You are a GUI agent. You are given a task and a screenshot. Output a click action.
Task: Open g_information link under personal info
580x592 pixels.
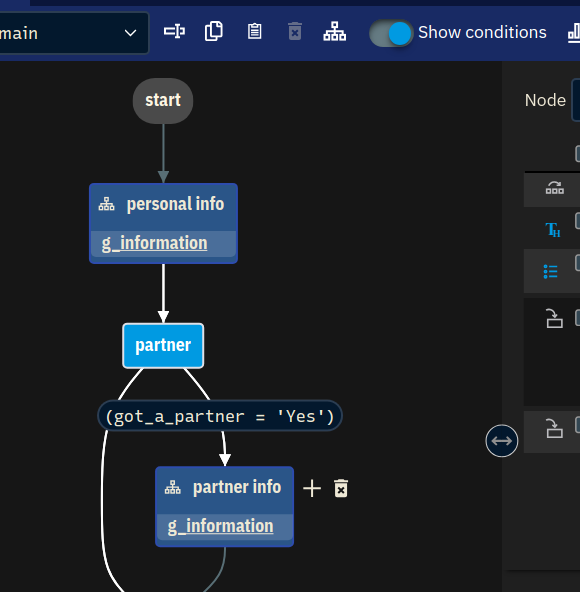[x=154, y=243]
